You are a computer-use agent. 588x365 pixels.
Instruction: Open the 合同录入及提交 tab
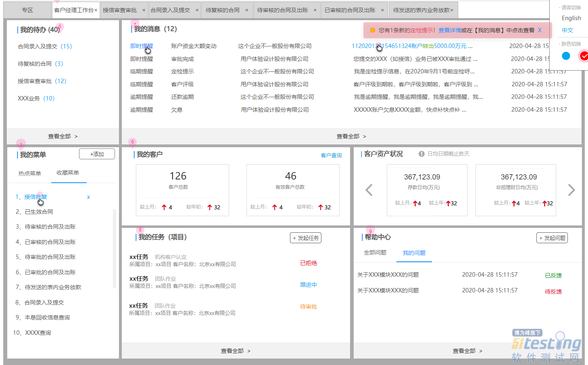coord(170,10)
